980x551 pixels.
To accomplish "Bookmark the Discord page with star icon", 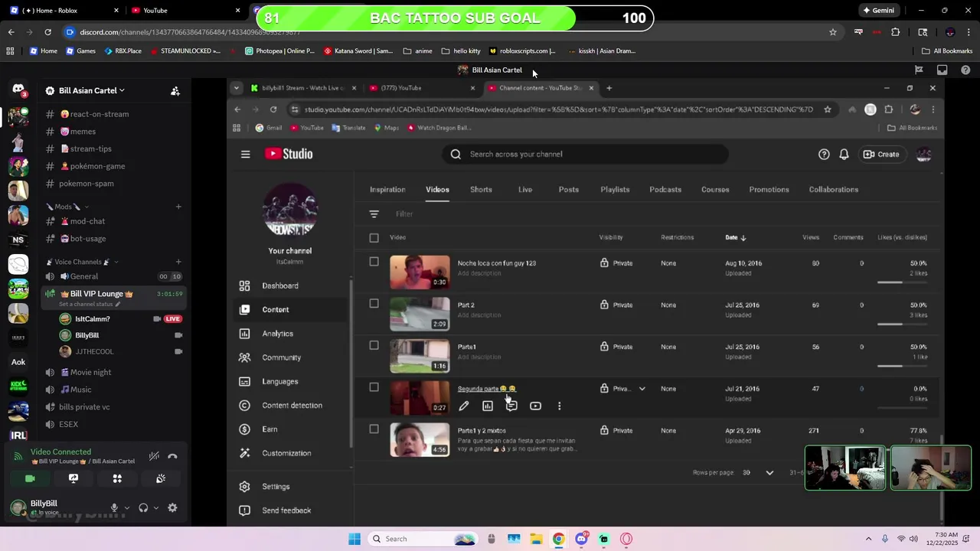I will 833,32.
